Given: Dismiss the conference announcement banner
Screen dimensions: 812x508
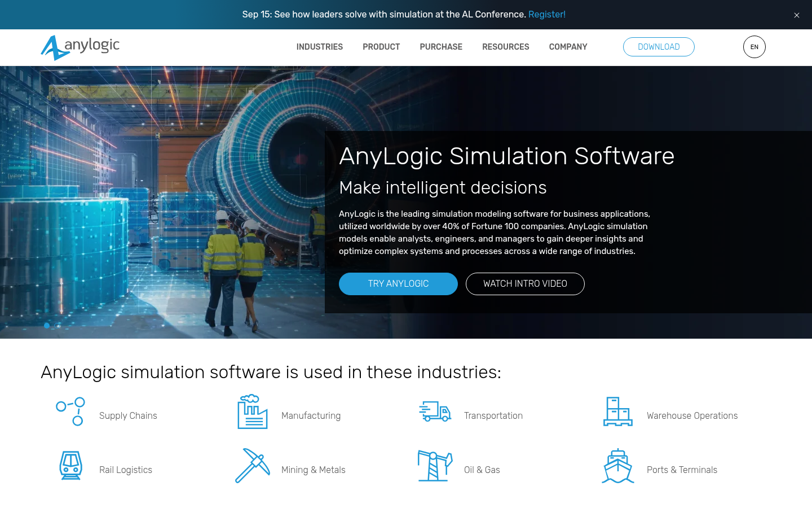Looking at the screenshot, I should tap(797, 15).
